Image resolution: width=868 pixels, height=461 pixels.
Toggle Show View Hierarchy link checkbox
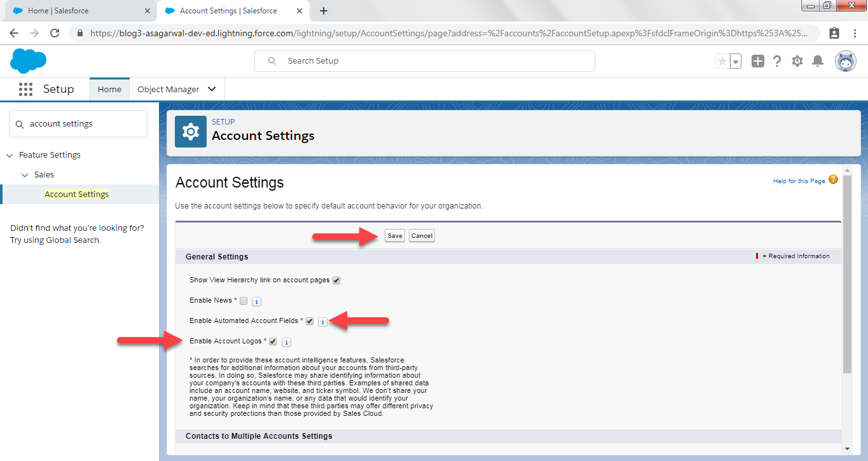pos(336,280)
